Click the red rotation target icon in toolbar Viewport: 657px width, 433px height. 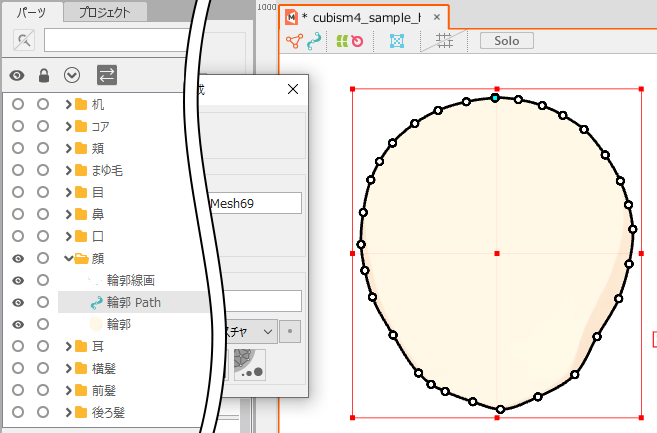357,41
